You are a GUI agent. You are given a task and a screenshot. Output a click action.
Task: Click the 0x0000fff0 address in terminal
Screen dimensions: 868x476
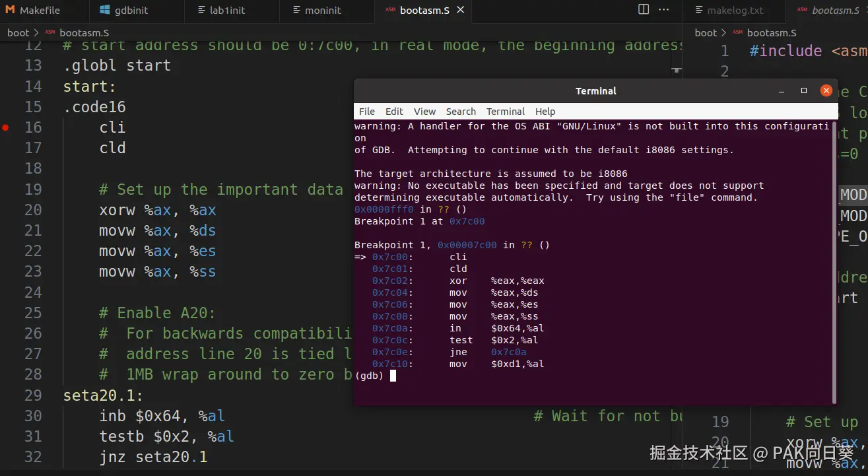[384, 209]
